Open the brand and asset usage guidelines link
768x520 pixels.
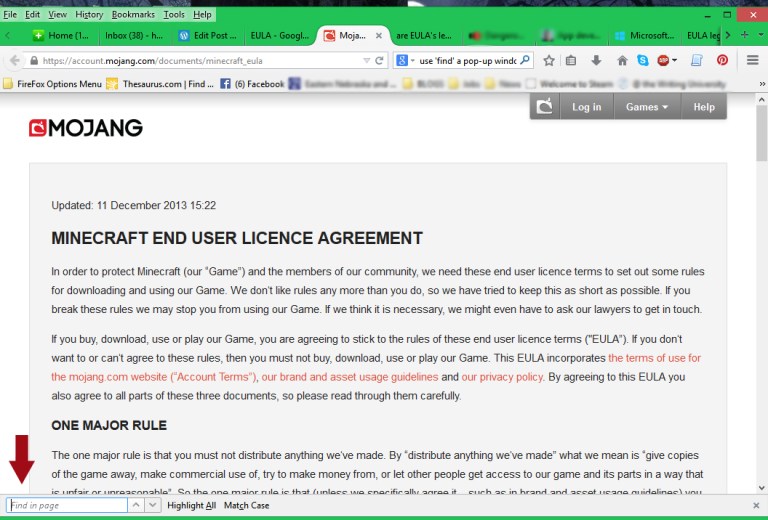tap(350, 377)
